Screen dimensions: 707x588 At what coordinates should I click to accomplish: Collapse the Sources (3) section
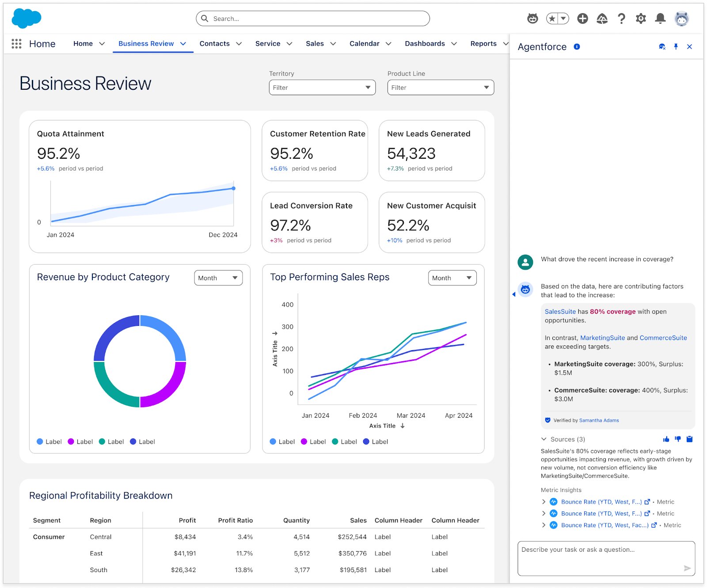tap(544, 439)
